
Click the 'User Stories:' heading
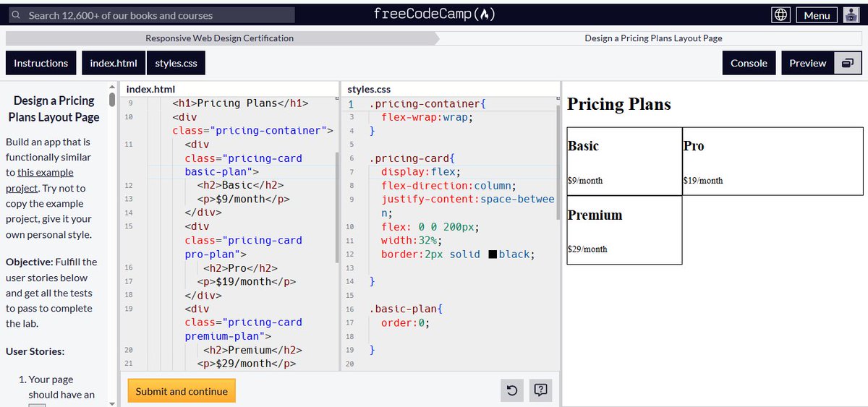[x=35, y=351]
